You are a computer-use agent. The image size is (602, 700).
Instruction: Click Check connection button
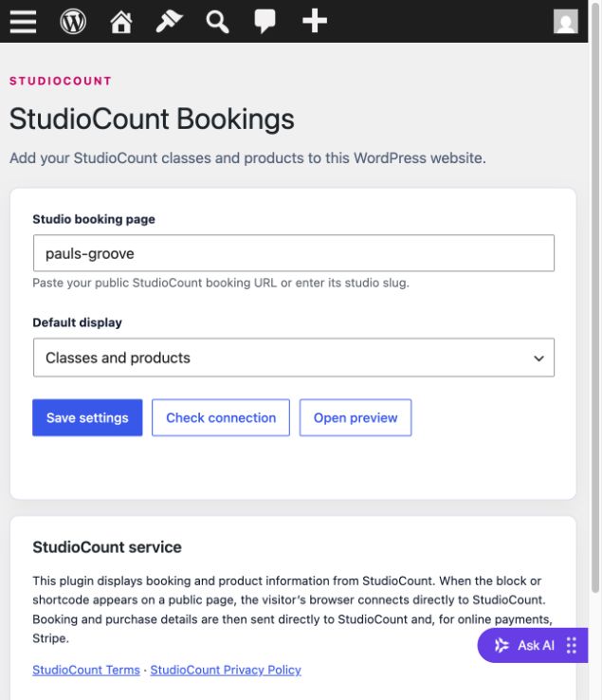click(221, 417)
